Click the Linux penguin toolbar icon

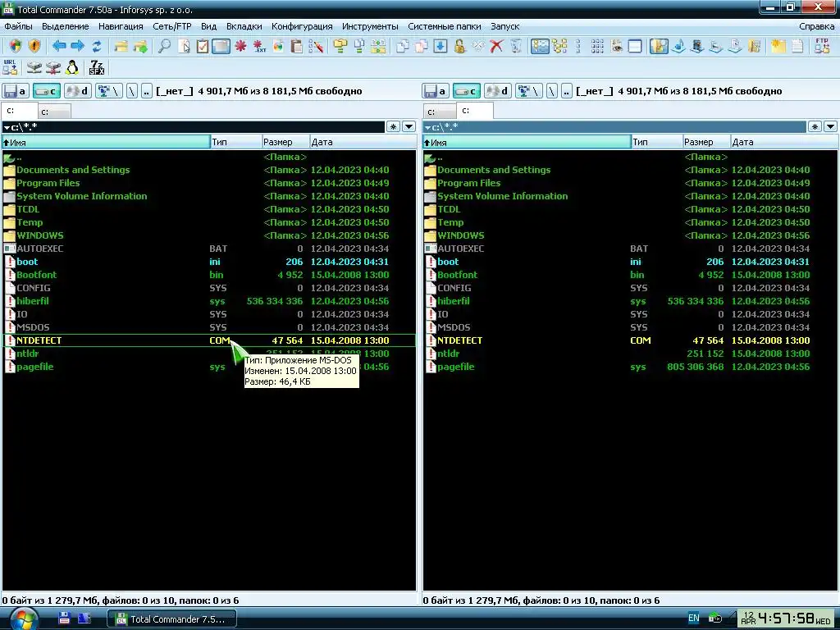point(72,67)
